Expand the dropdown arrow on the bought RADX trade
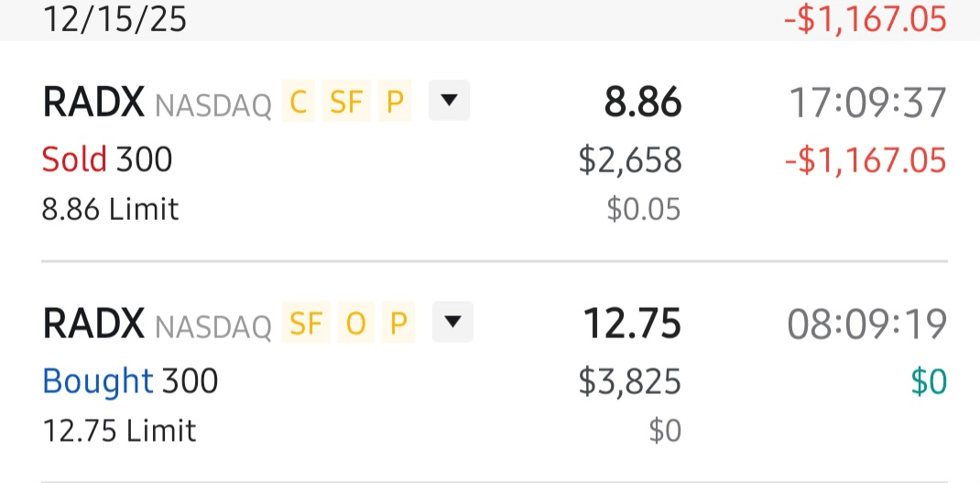 coord(452,323)
